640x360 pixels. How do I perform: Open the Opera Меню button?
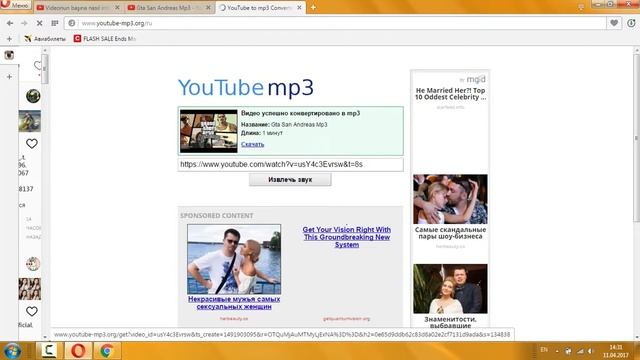pos(15,5)
